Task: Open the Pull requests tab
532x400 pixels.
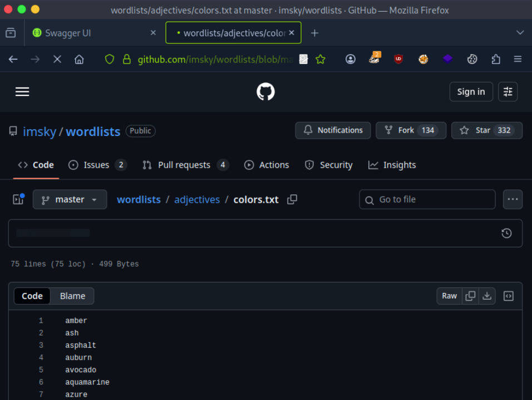Action: click(x=185, y=165)
